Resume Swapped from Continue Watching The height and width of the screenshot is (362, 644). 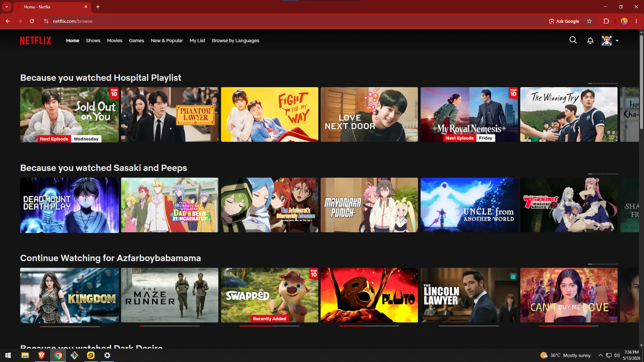(270, 295)
